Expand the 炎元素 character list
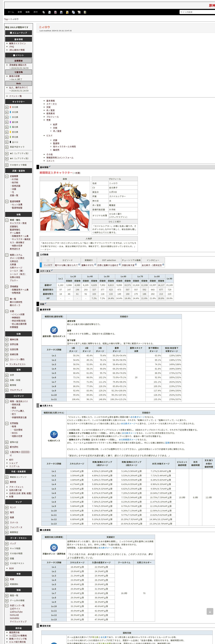 [7, 107]
